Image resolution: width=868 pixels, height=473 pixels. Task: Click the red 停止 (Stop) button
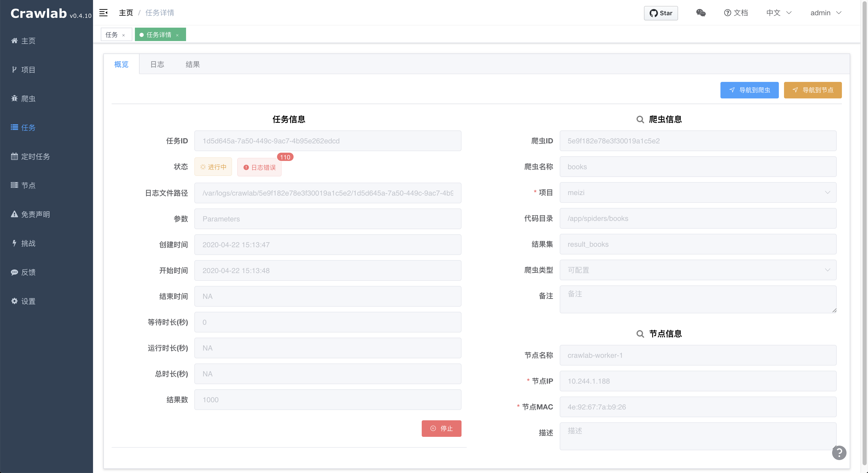tap(441, 429)
